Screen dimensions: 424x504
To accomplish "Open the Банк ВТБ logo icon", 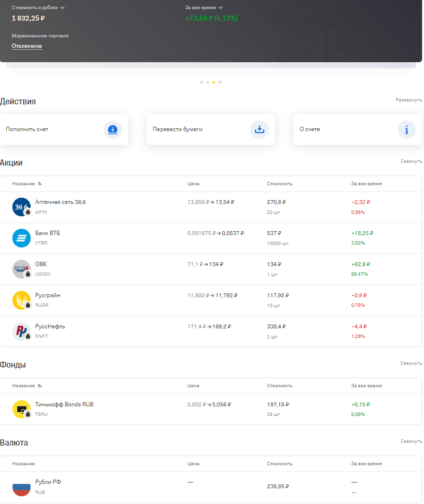I will [x=22, y=238].
